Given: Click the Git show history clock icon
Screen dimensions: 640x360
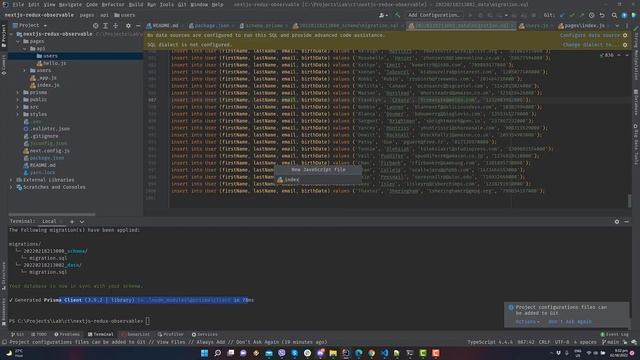Looking at the screenshot, I should click(591, 15).
